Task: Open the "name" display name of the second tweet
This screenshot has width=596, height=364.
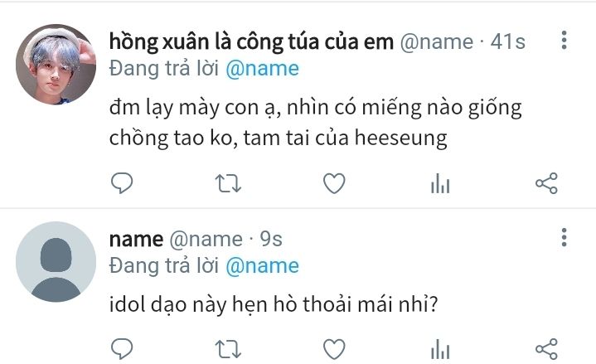Action: (136, 240)
